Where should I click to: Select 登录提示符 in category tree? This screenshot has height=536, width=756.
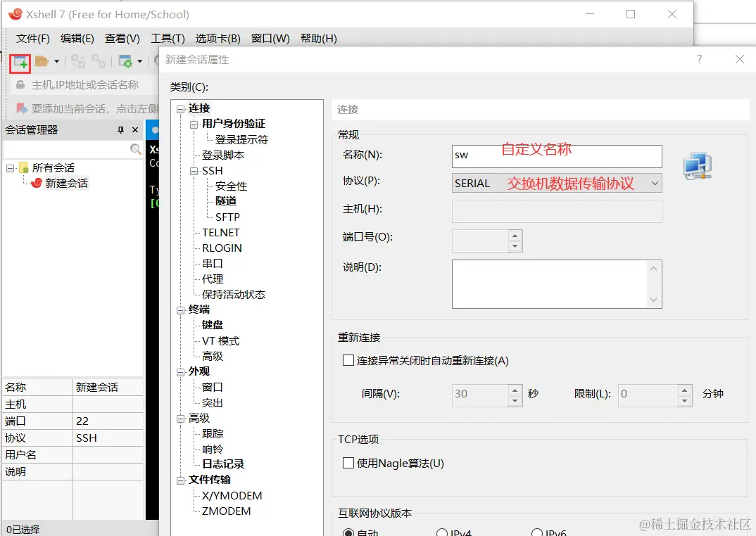[241, 140]
